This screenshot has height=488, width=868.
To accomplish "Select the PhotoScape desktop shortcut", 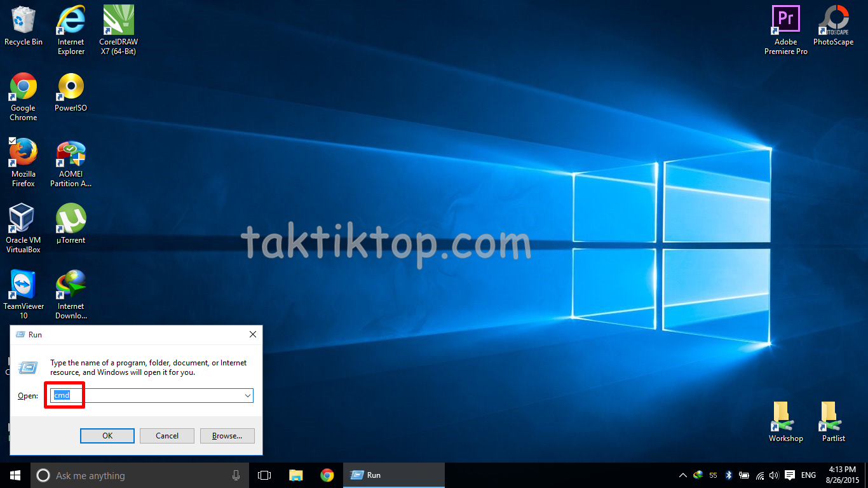I will 834,26.
